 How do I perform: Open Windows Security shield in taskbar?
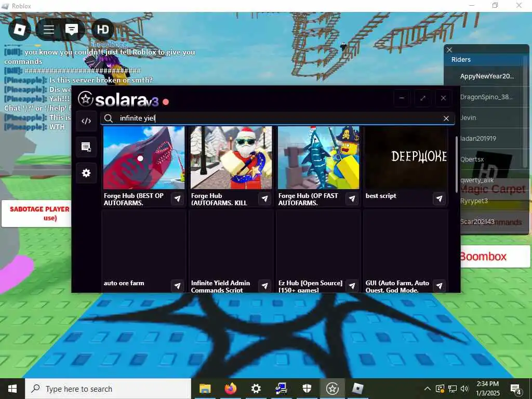[x=307, y=389]
